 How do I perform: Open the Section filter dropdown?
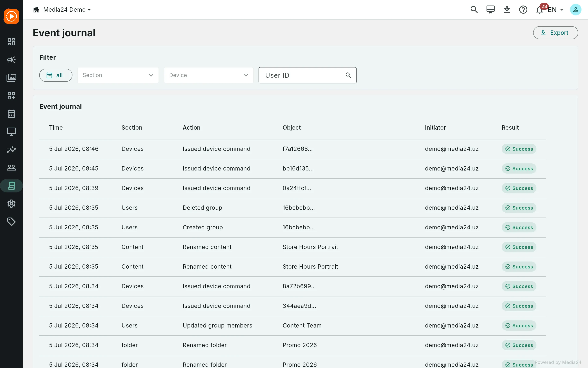[x=118, y=75]
